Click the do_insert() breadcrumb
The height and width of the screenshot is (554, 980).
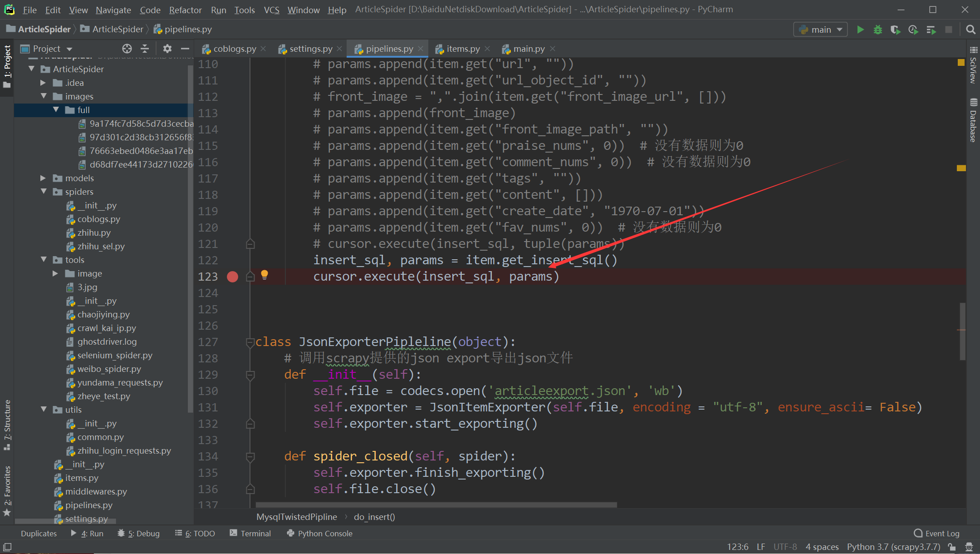(x=374, y=517)
